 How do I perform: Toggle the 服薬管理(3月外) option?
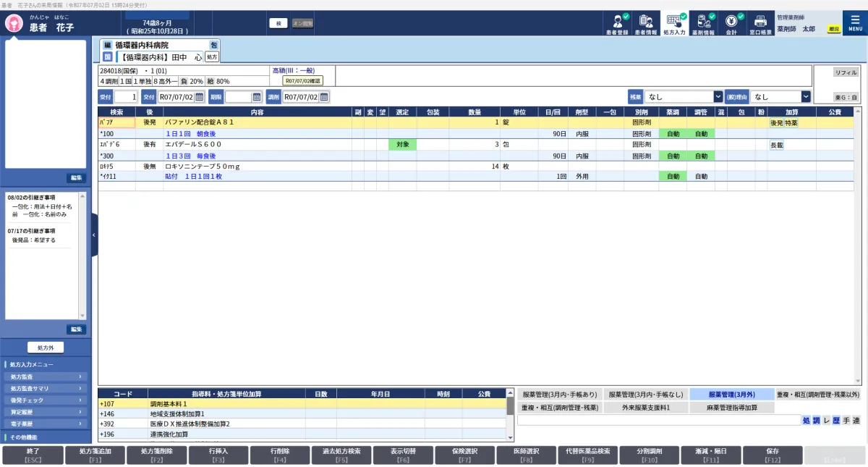pyautogui.click(x=731, y=395)
